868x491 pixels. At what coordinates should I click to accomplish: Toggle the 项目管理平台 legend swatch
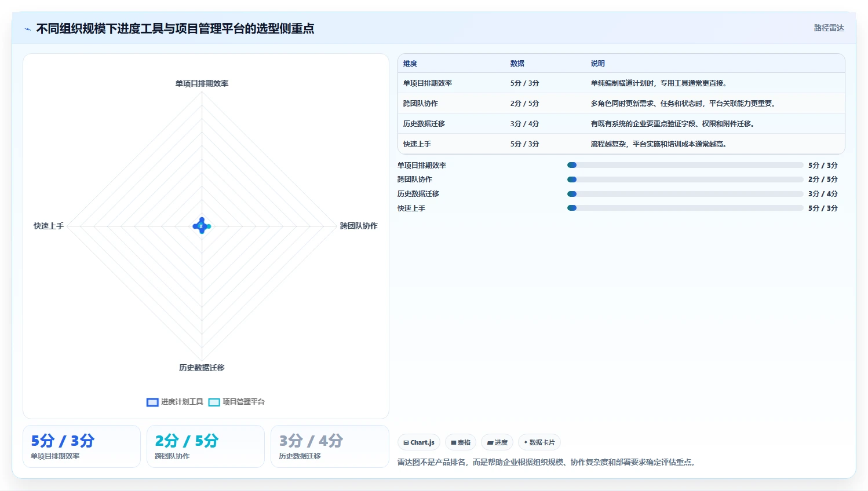click(x=214, y=402)
